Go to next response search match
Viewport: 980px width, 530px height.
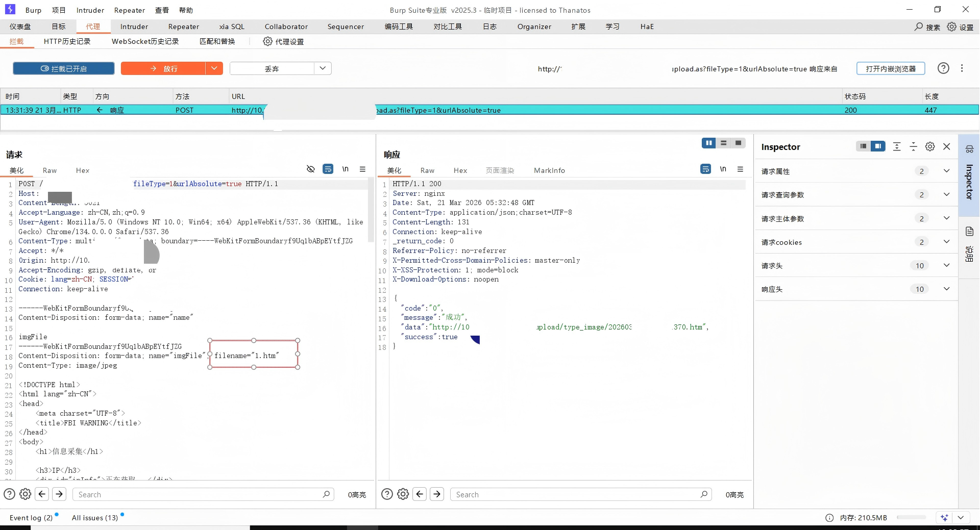click(x=437, y=494)
